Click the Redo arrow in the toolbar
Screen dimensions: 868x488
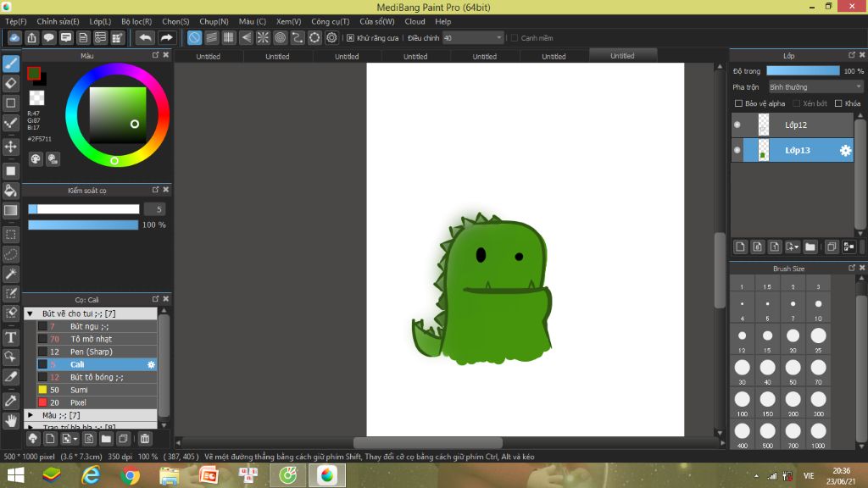click(166, 37)
